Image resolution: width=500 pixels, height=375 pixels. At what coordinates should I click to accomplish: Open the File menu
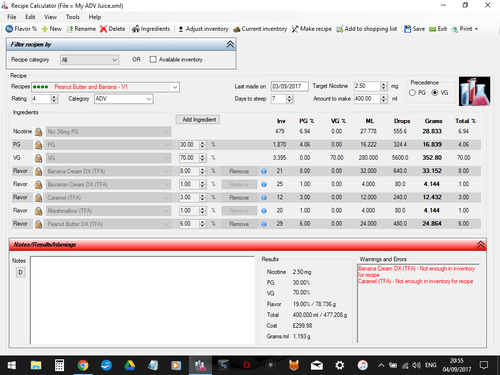[12, 17]
